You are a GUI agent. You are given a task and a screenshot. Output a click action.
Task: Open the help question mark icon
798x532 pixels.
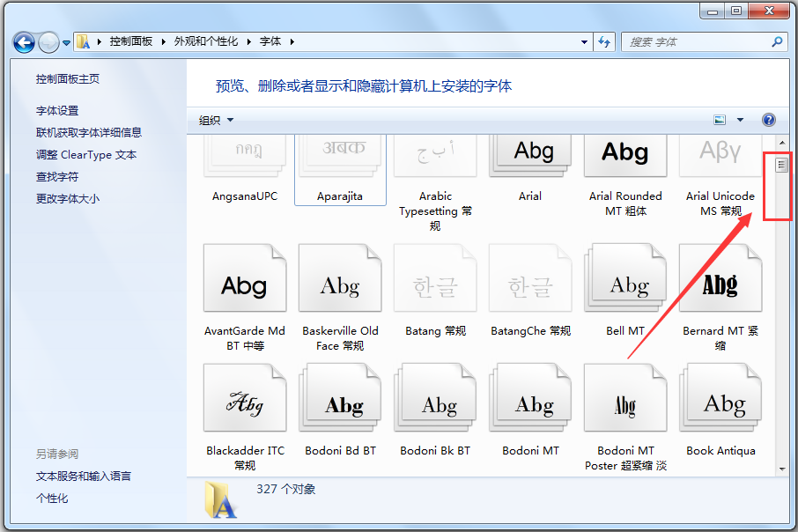(x=768, y=120)
